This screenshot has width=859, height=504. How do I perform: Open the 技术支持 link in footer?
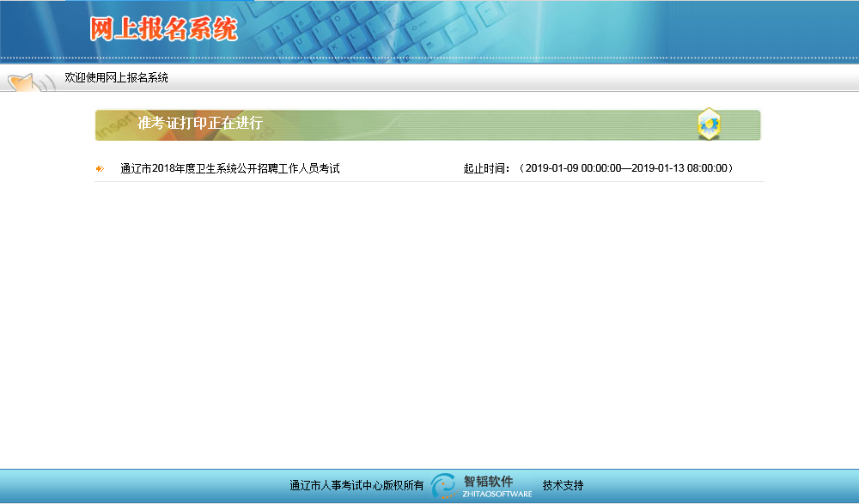tap(563, 486)
